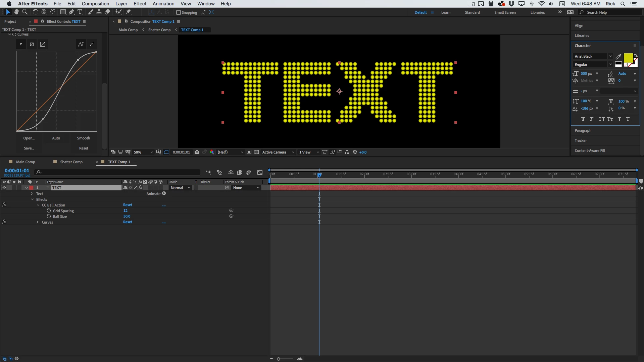The width and height of the screenshot is (644, 362).
Task: Select the Eraser tool
Action: [x=107, y=12]
